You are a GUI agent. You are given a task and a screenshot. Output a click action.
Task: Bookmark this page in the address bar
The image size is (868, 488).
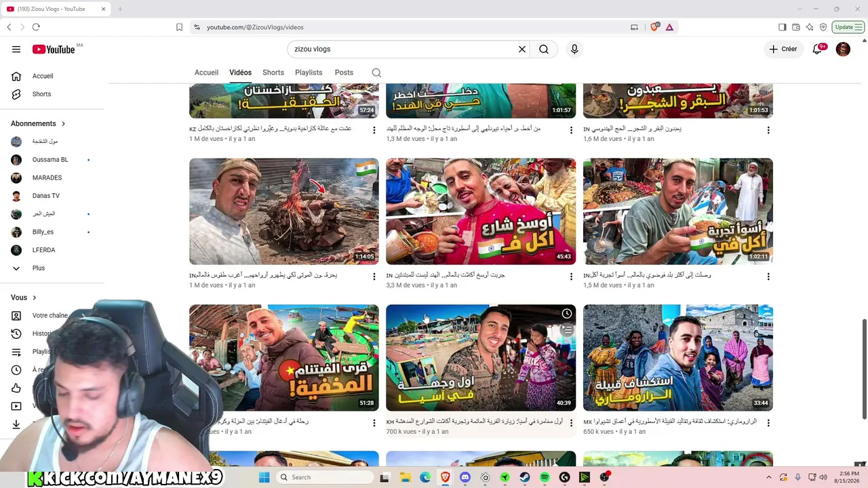tap(179, 27)
